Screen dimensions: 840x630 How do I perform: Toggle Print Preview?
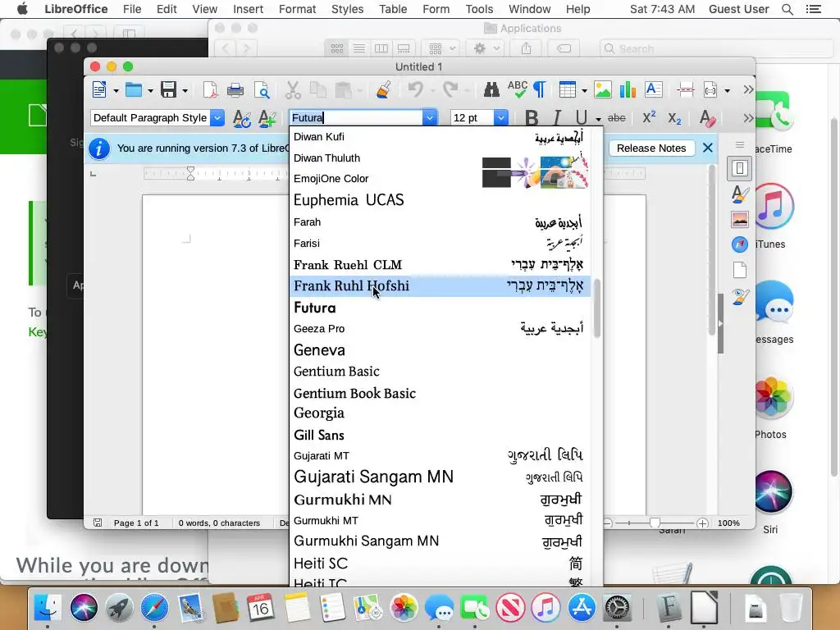(262, 90)
